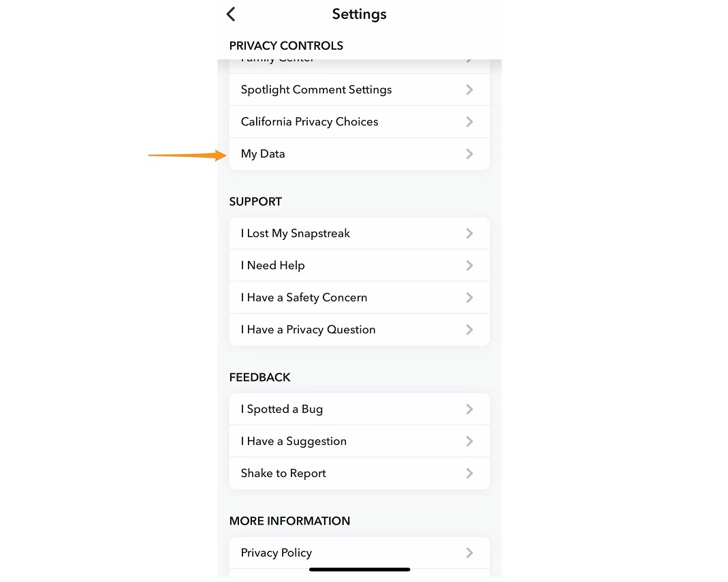This screenshot has height=582, width=728.
Task: Click chevron beside My Data
Action: pos(469,154)
